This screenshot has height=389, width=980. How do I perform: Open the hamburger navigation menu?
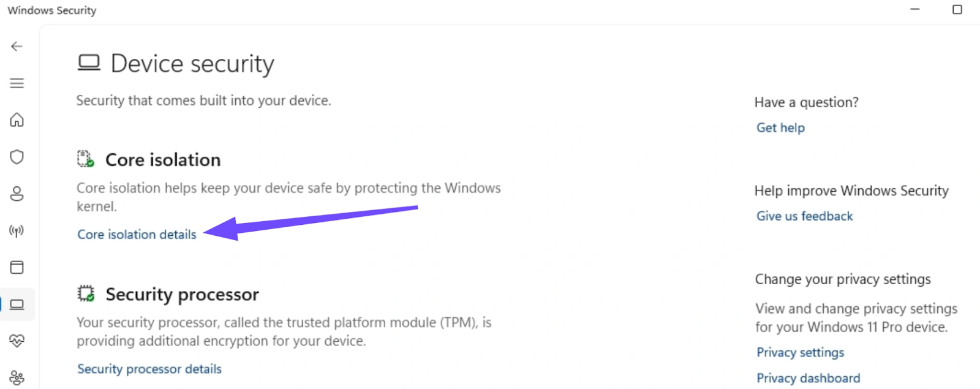click(x=17, y=83)
